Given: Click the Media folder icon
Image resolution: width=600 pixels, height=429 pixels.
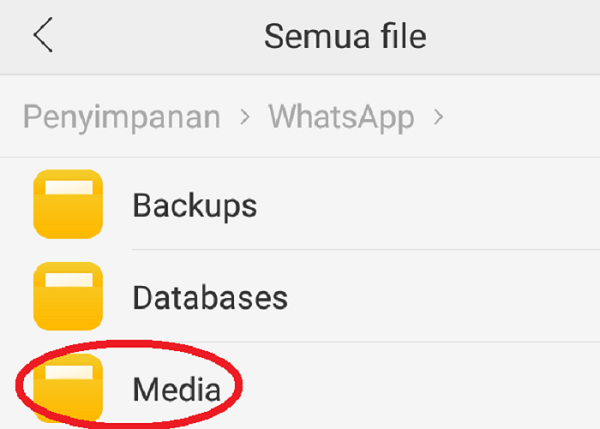Looking at the screenshot, I should coord(68,386).
